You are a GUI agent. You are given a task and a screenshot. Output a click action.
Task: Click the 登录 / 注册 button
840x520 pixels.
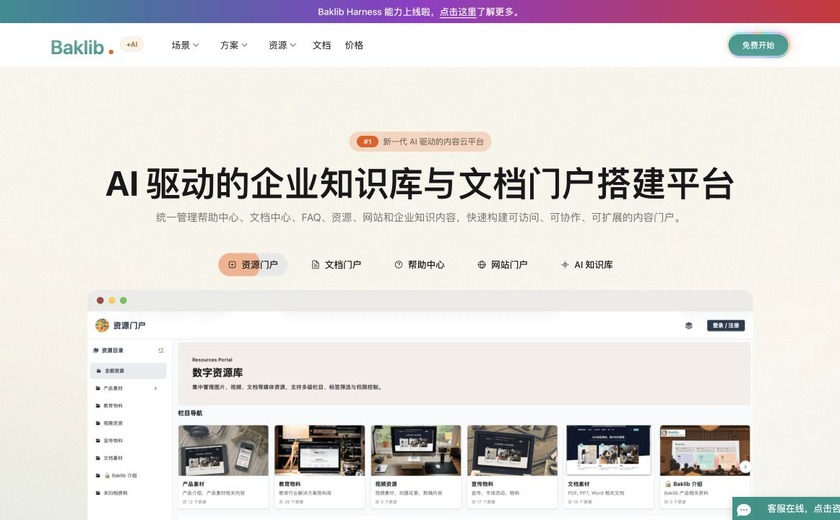click(x=726, y=325)
